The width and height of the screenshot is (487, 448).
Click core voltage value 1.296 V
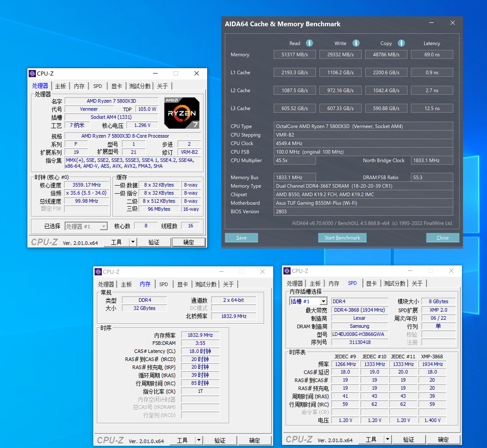coord(143,125)
